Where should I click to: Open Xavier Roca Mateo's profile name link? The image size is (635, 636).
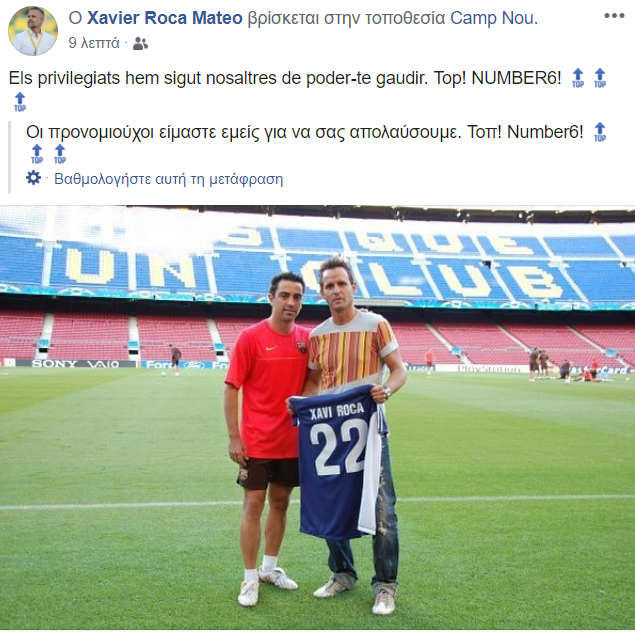pos(165,18)
